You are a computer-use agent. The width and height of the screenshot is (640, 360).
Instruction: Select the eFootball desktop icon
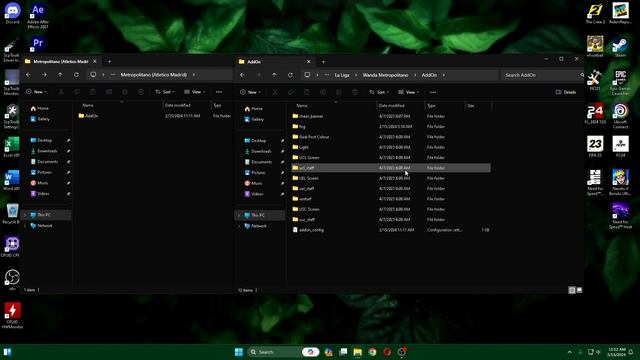[x=595, y=46]
